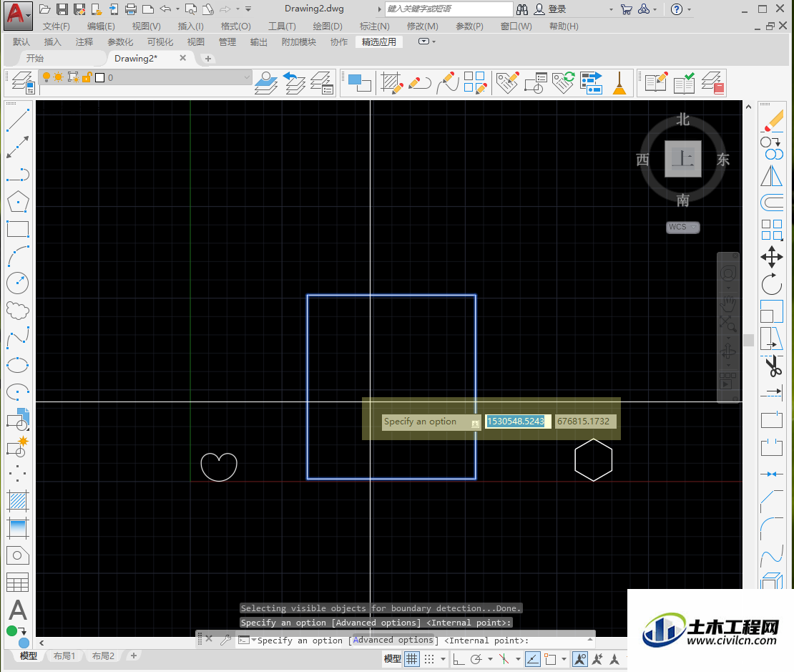Toggle annotation visibility in status bar
This screenshot has width=794, height=672.
point(580,659)
